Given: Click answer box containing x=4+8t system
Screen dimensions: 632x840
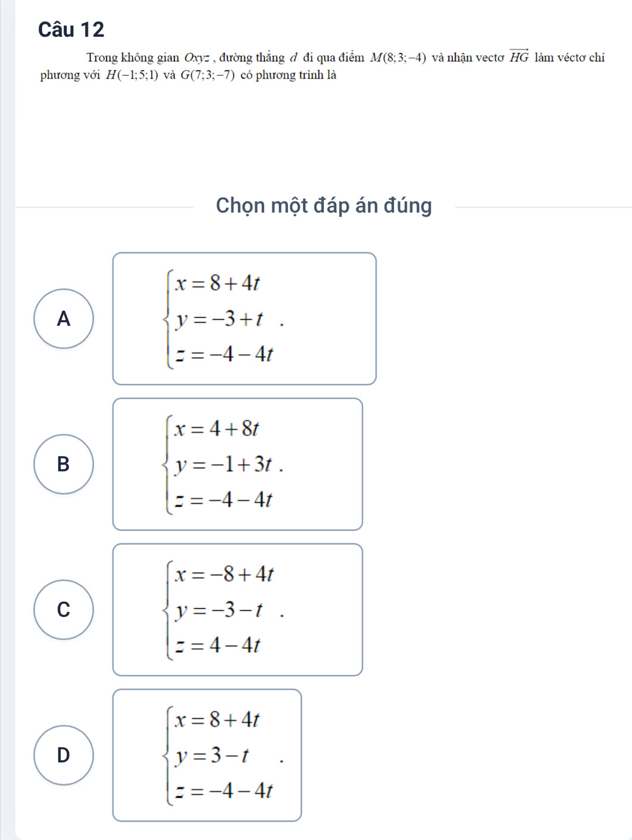Looking at the screenshot, I should pos(237,464).
